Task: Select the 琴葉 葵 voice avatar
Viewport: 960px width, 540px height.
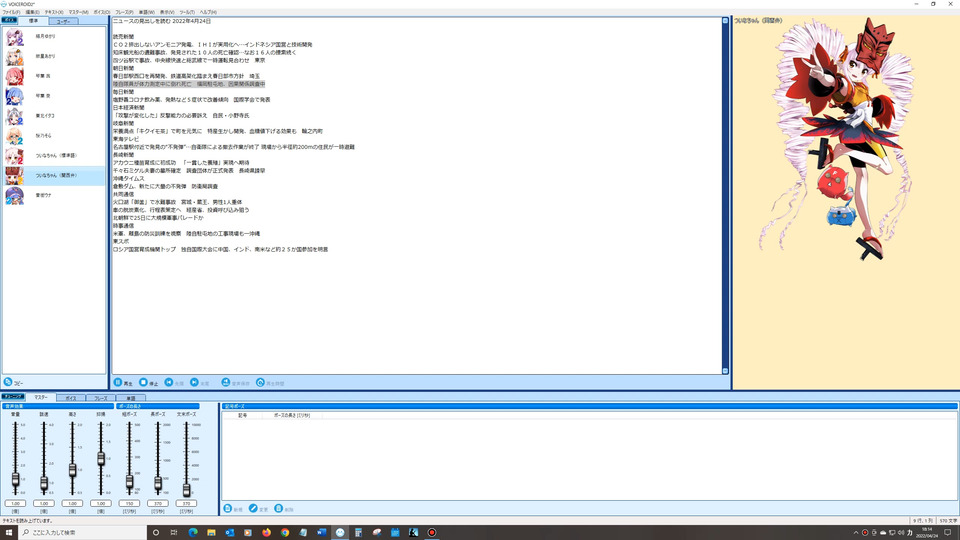Action: click(15, 96)
